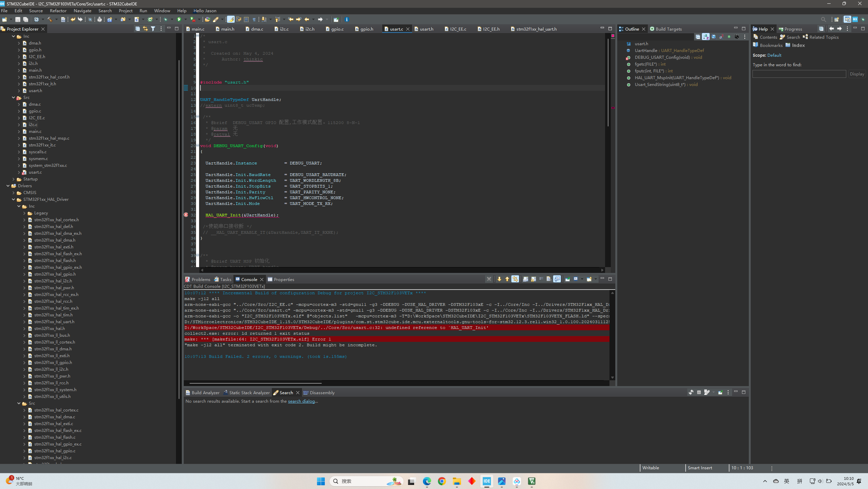Click the Debug bug icon in toolbar

coord(165,19)
